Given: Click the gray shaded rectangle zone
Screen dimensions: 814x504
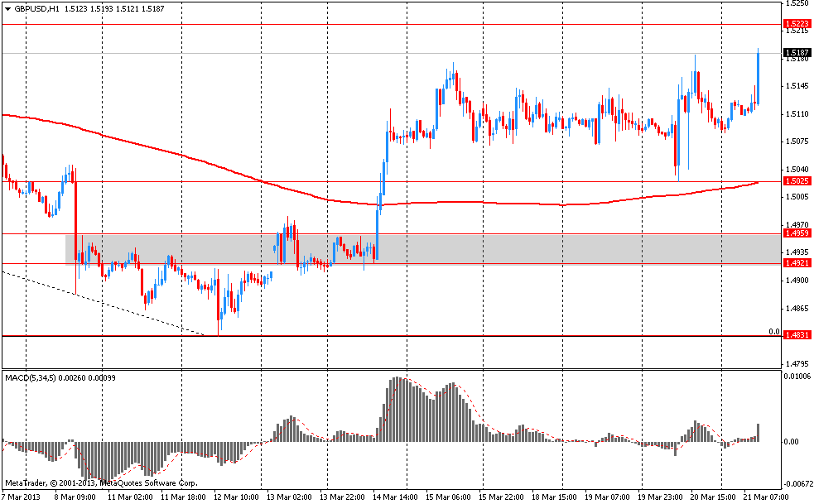Looking at the screenshot, I should pos(497,248).
